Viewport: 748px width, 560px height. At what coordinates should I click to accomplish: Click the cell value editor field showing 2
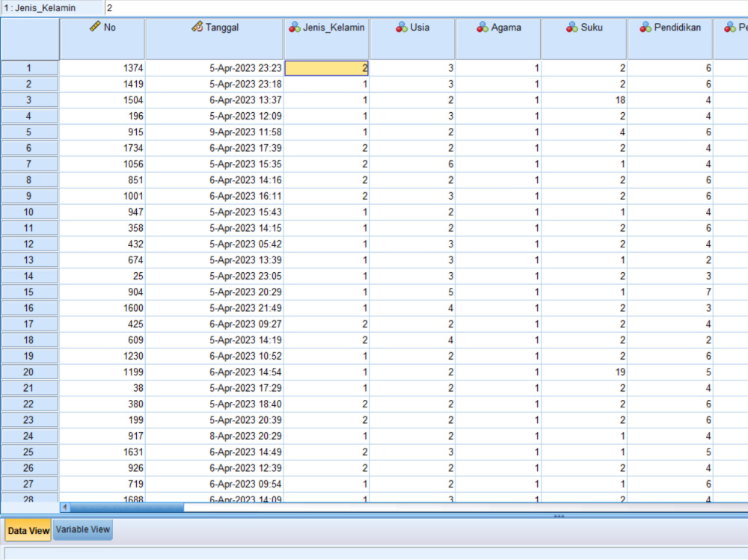point(426,7)
